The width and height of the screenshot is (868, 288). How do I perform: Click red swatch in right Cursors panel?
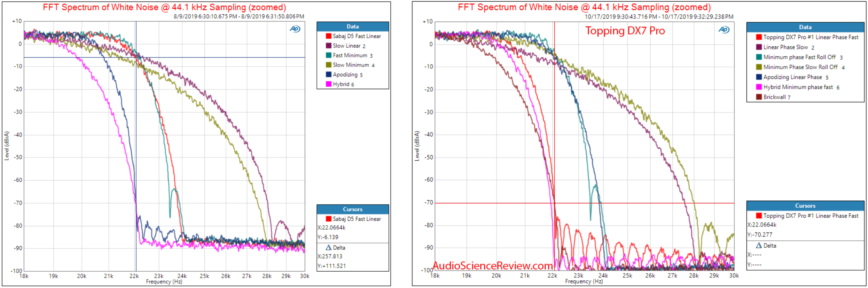pos(759,215)
